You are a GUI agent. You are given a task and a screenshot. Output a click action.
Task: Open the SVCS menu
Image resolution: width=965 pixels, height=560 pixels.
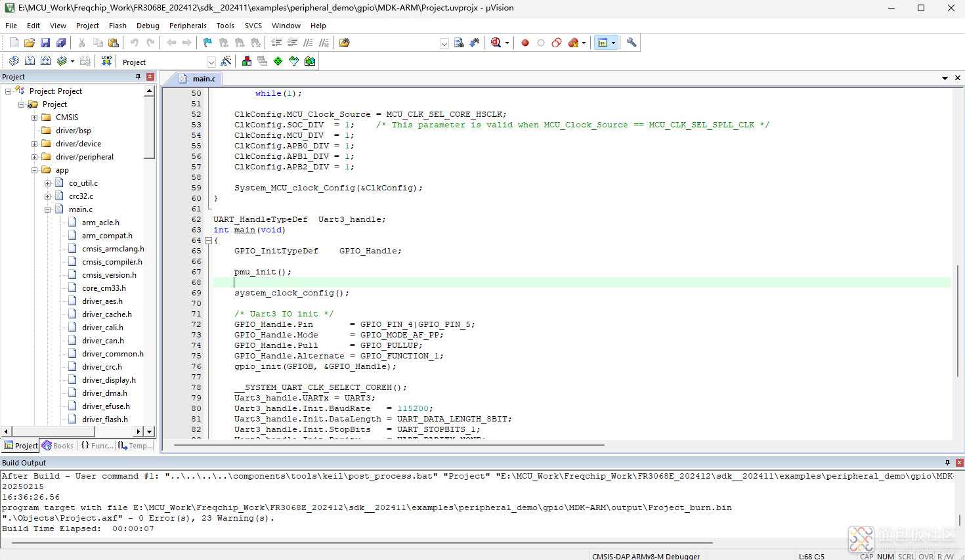(x=253, y=26)
